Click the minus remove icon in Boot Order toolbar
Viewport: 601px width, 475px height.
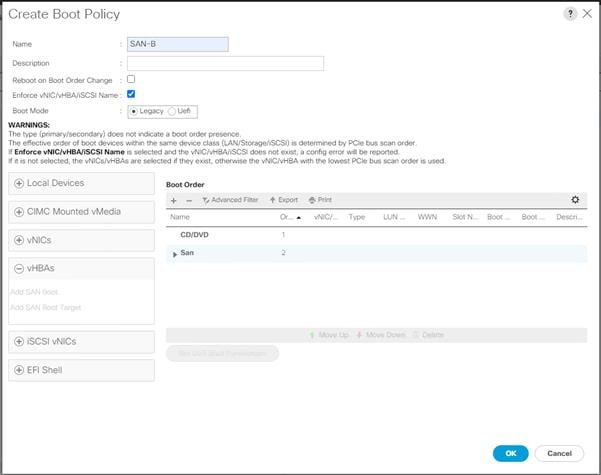click(x=189, y=200)
